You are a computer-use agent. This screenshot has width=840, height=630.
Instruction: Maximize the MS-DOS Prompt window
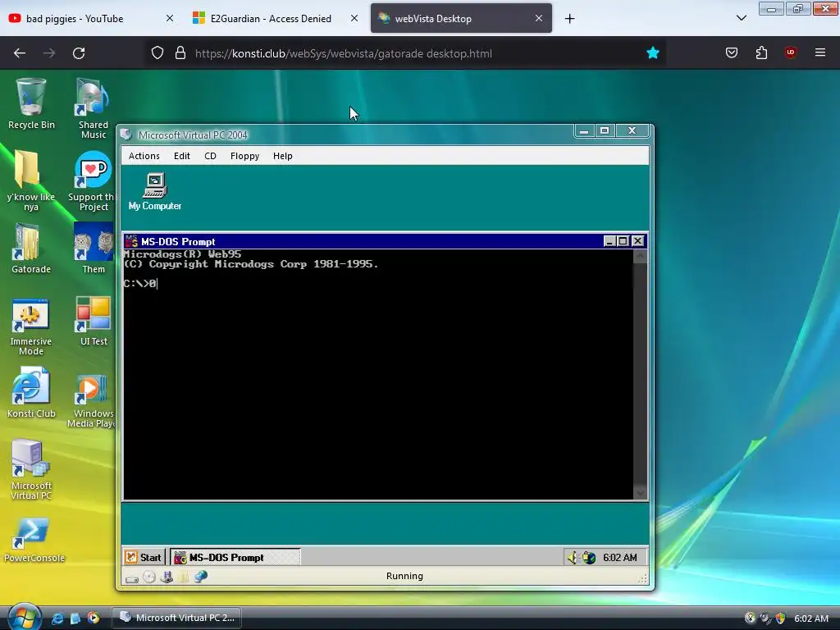[x=623, y=242]
